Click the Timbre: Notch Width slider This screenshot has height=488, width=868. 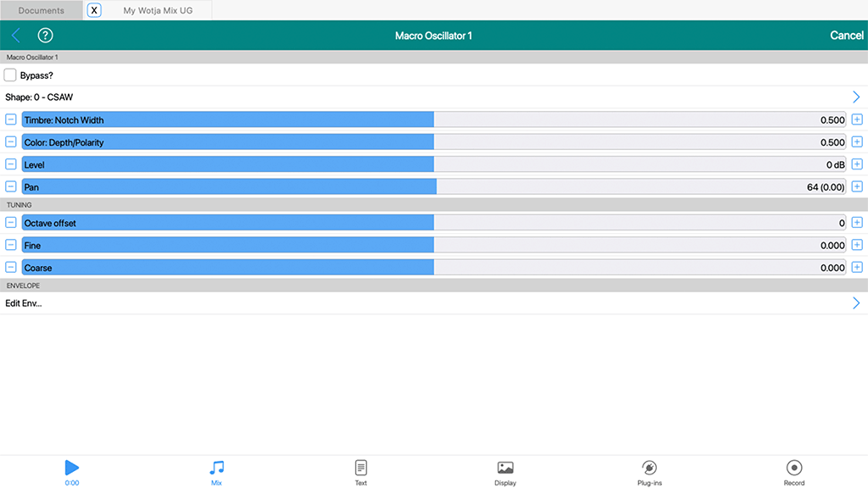434,120
